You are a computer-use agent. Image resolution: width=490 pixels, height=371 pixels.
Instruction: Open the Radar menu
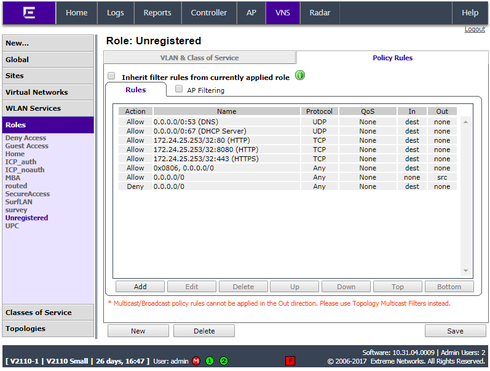tap(320, 13)
